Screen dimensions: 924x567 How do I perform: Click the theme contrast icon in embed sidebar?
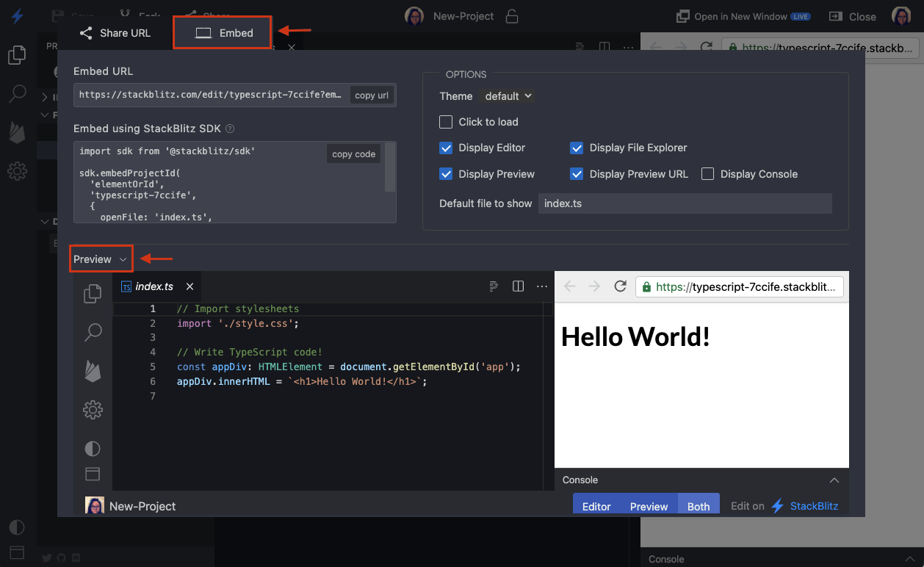click(x=93, y=448)
